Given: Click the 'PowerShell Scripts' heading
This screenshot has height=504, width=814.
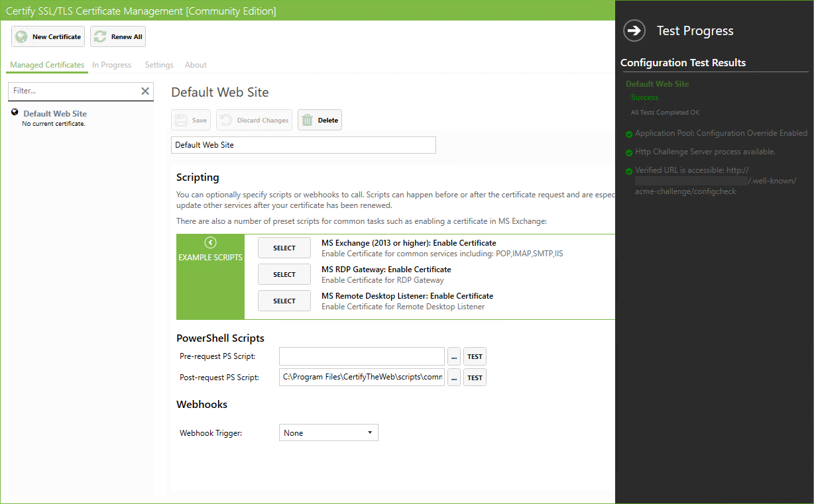Looking at the screenshot, I should pos(220,338).
